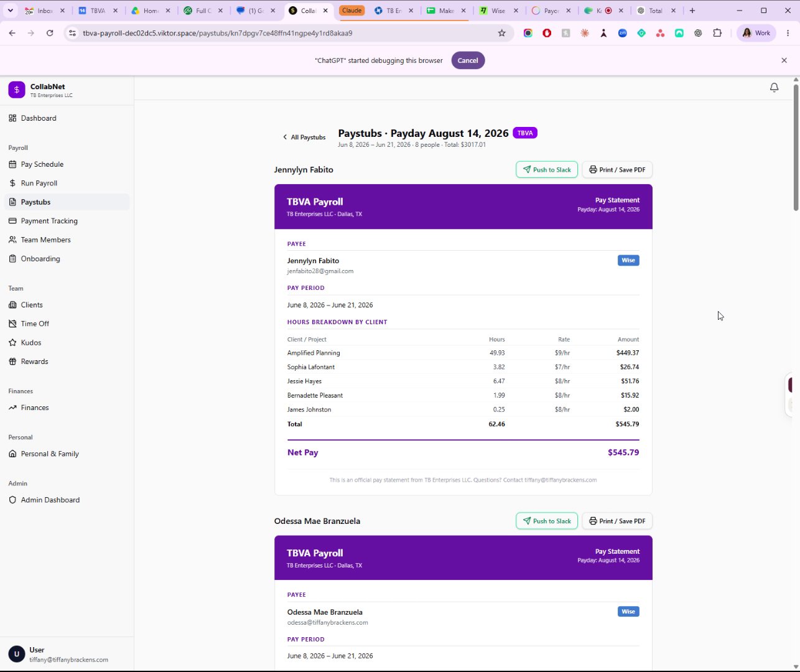Open Kudos page
This screenshot has width=800, height=672.
point(67,342)
